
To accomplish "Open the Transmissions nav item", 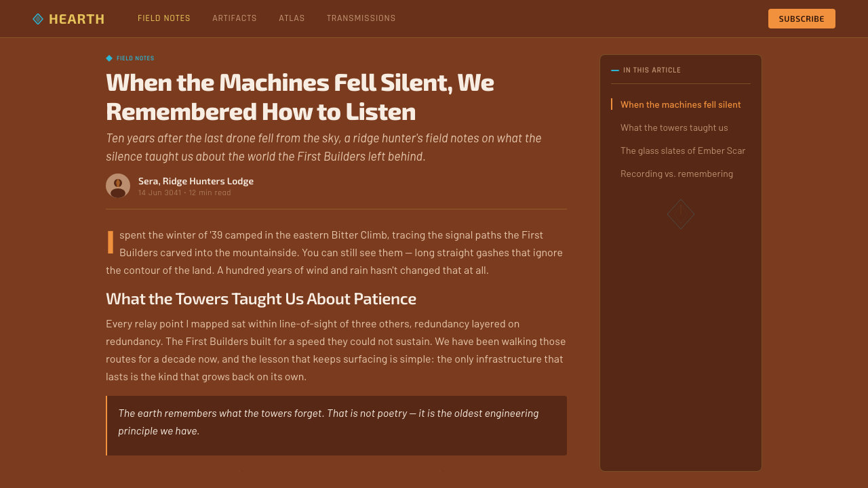I will [361, 18].
